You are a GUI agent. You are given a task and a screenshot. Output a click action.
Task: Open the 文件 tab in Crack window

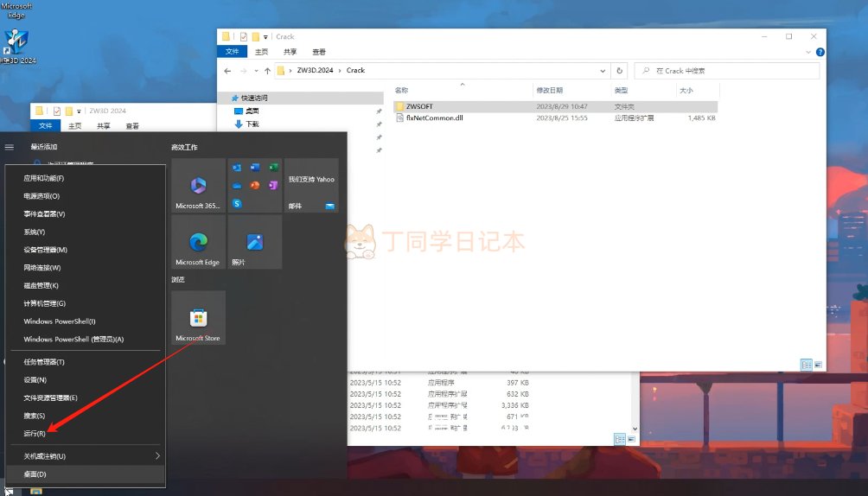(x=233, y=52)
